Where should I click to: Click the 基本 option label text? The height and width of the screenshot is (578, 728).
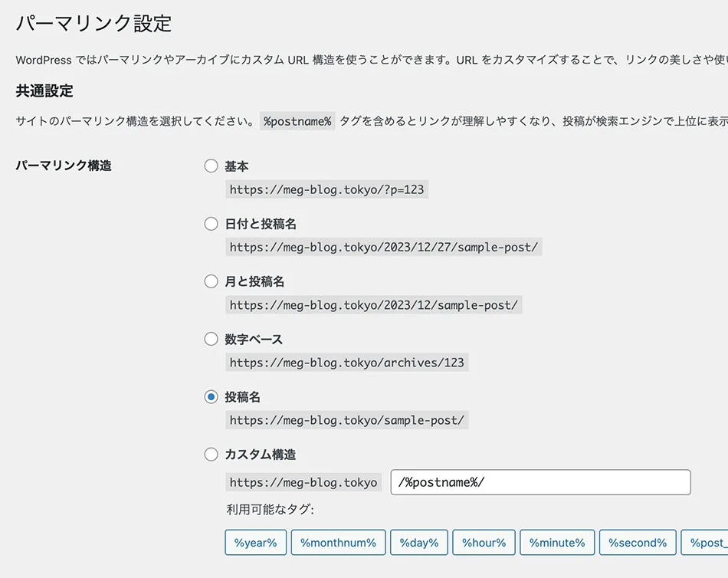237,166
